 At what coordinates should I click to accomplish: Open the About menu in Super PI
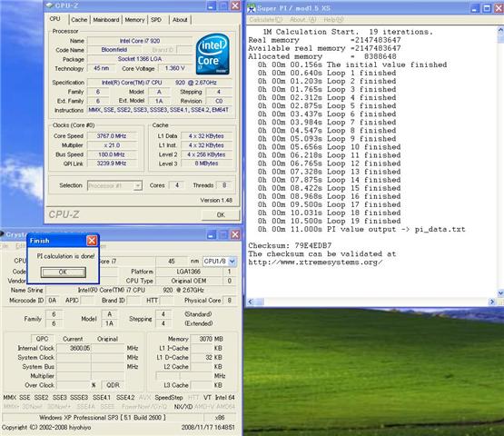click(x=302, y=20)
